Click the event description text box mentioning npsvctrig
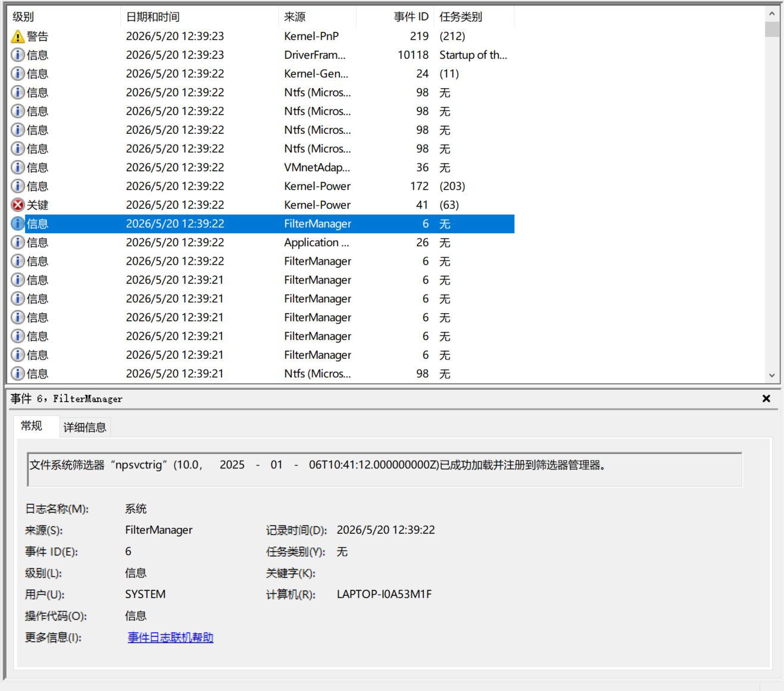The image size is (784, 691). pos(385,470)
